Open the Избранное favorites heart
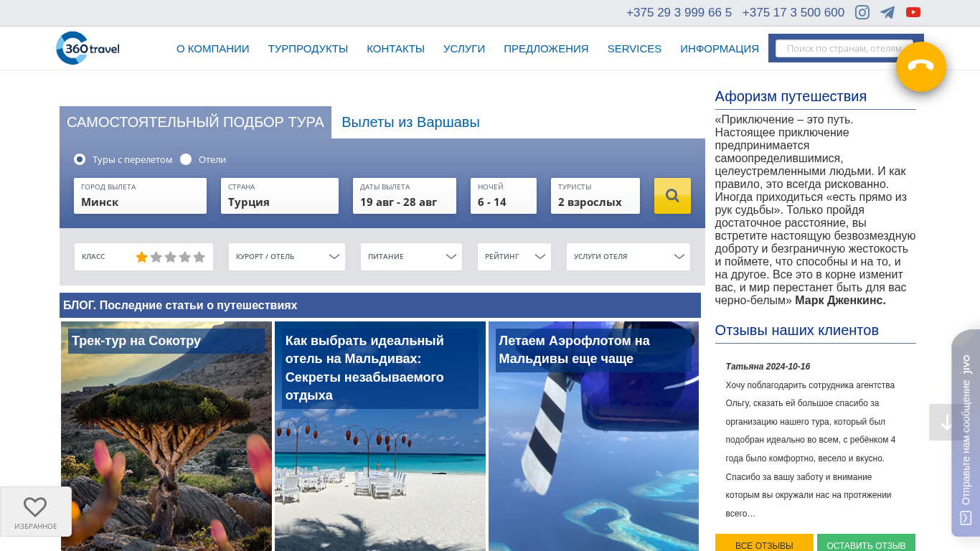Screen dimensions: 980x551 (x=35, y=512)
